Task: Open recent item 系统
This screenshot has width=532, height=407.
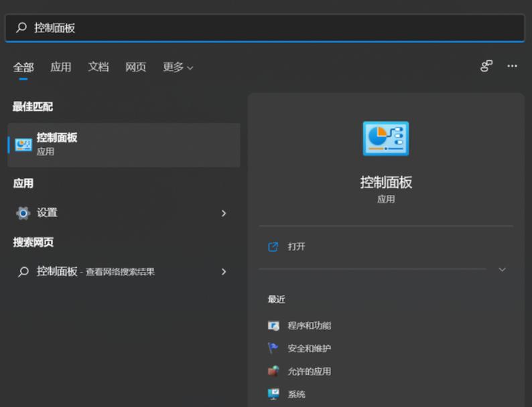Action: tap(297, 394)
